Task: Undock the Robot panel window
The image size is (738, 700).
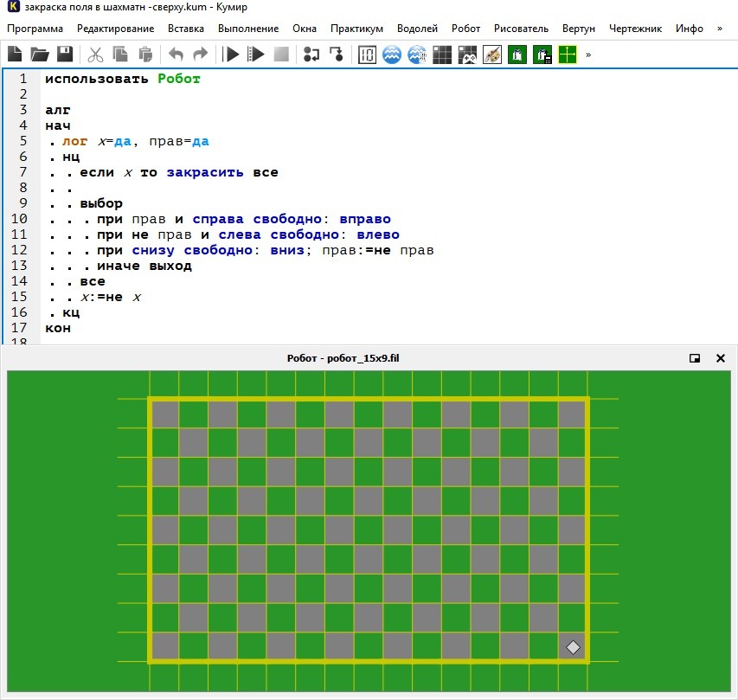Action: click(x=694, y=358)
